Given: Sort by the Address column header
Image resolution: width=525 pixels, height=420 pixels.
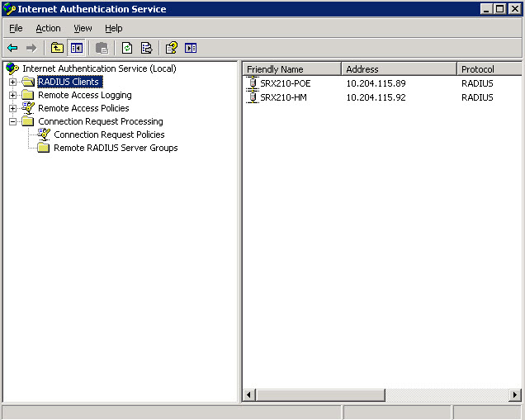Looking at the screenshot, I should 399,69.
